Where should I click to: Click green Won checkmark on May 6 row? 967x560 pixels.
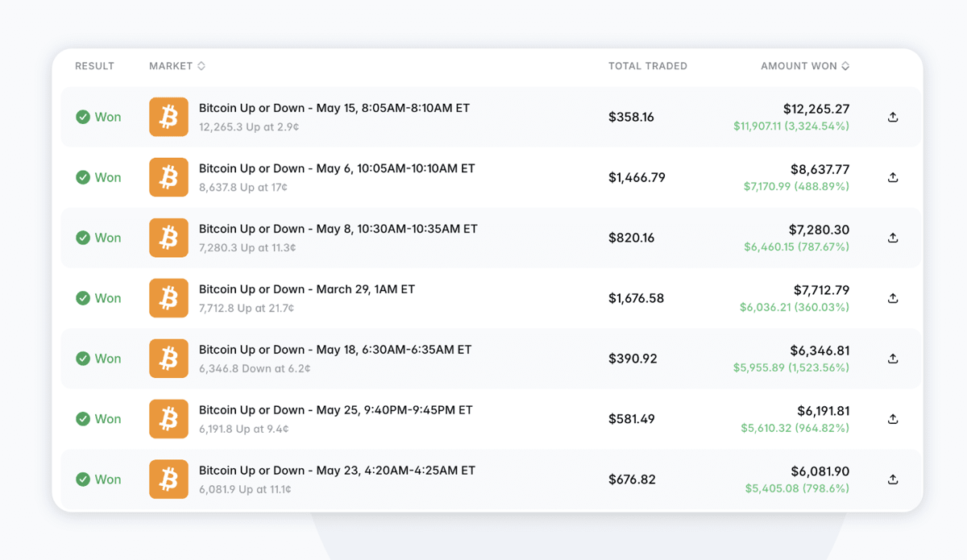pyautogui.click(x=83, y=177)
